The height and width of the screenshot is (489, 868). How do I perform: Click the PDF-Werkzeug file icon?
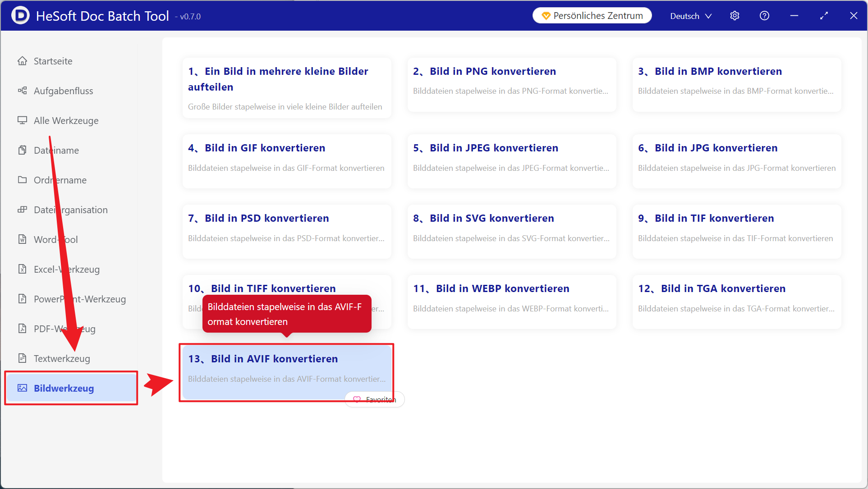click(x=22, y=329)
